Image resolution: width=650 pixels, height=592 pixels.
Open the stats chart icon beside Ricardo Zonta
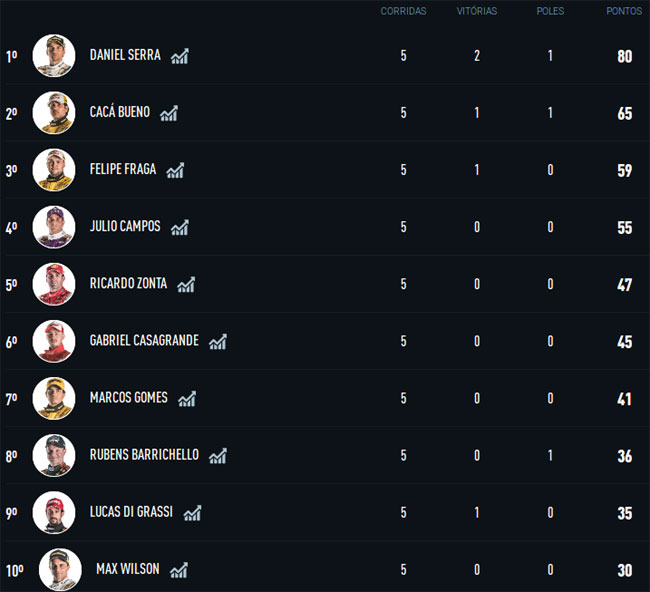click(186, 285)
